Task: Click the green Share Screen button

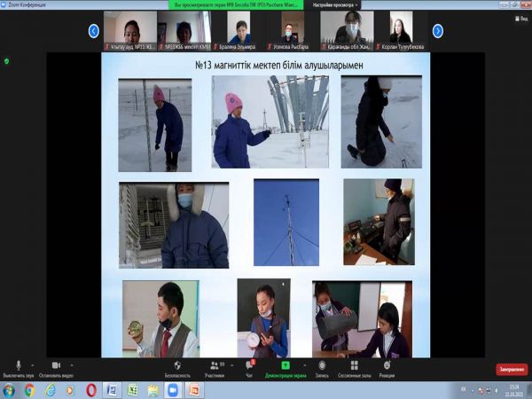Action: (286, 364)
